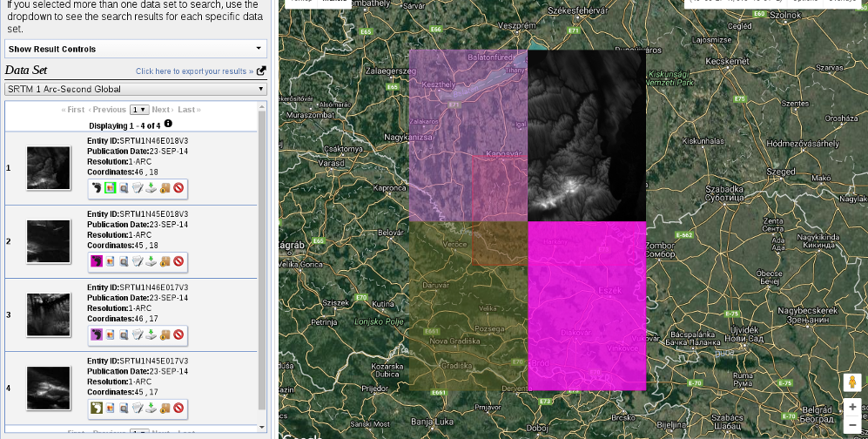This screenshot has width=868, height=439.
Task: Expand Show Result Controls dropdown
Action: click(135, 49)
